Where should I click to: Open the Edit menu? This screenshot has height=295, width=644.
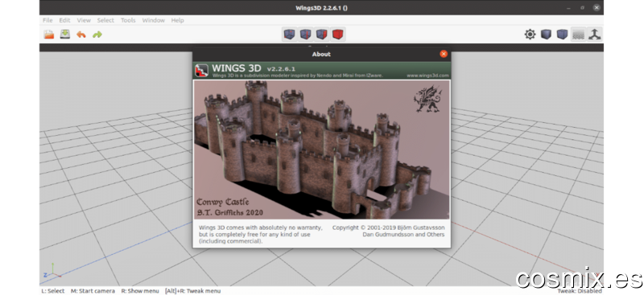tap(64, 20)
